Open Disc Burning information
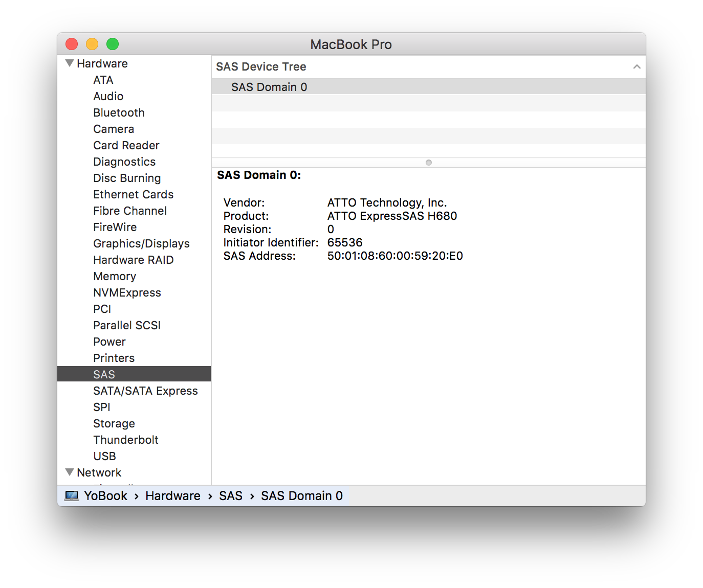 [x=127, y=178]
